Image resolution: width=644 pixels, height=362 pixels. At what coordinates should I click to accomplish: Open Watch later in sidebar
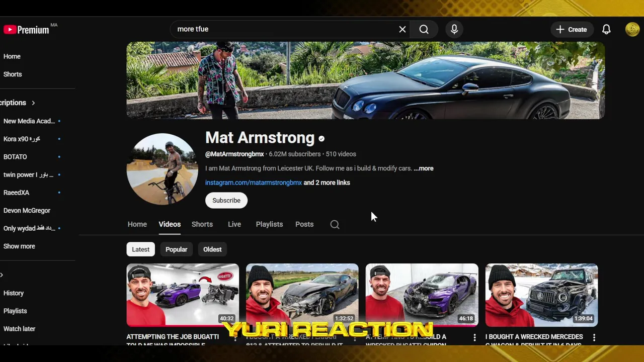(19, 329)
